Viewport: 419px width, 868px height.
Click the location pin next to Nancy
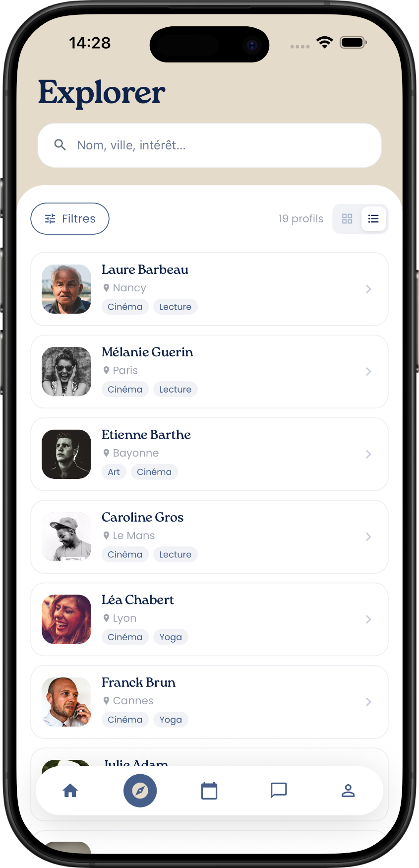[x=106, y=287]
